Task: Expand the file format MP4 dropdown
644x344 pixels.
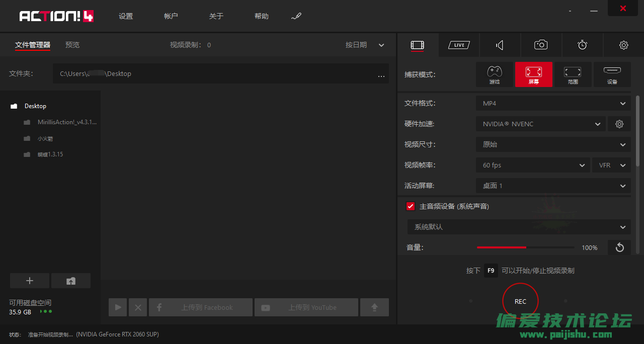Action: (553, 104)
